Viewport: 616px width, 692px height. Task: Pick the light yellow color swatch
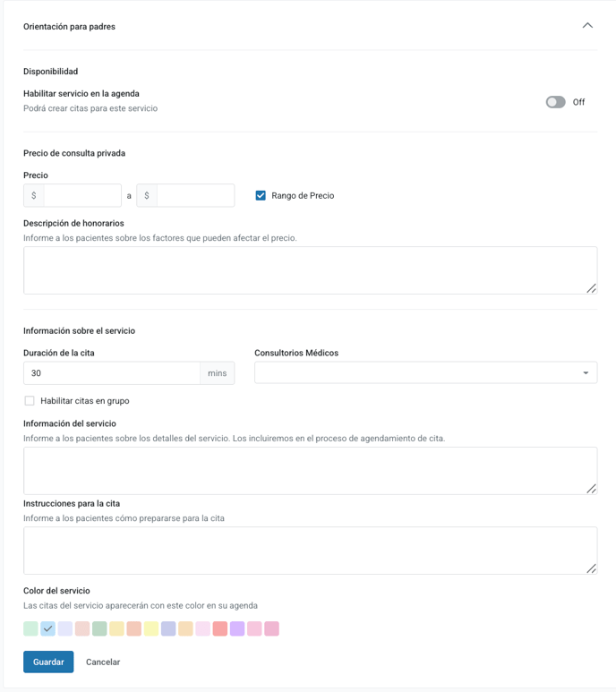(x=151, y=628)
